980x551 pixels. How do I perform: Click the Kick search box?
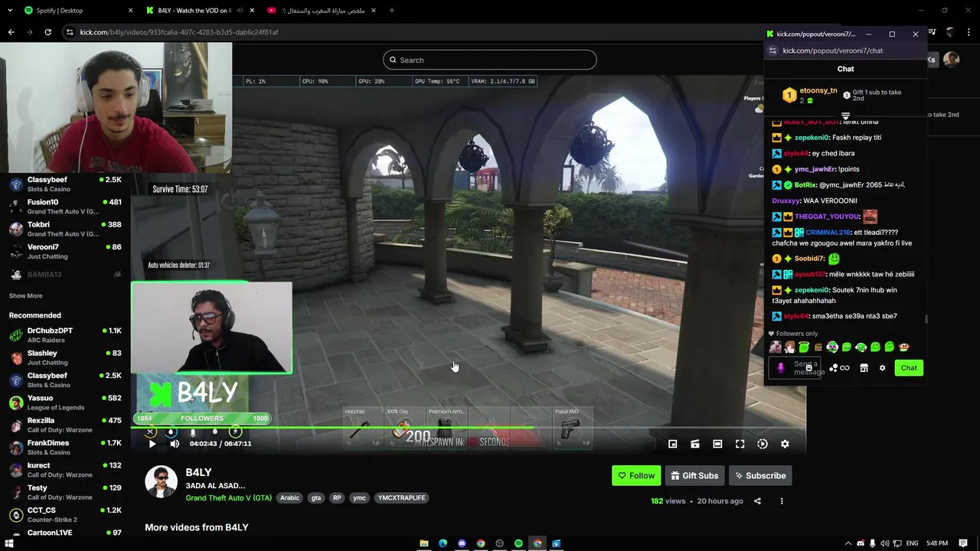coord(490,60)
